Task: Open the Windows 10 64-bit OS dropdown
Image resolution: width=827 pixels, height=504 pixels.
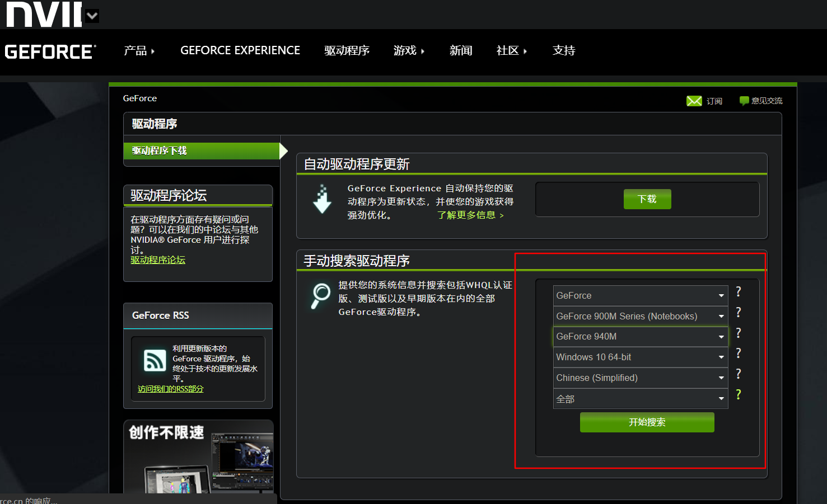Action: [641, 357]
